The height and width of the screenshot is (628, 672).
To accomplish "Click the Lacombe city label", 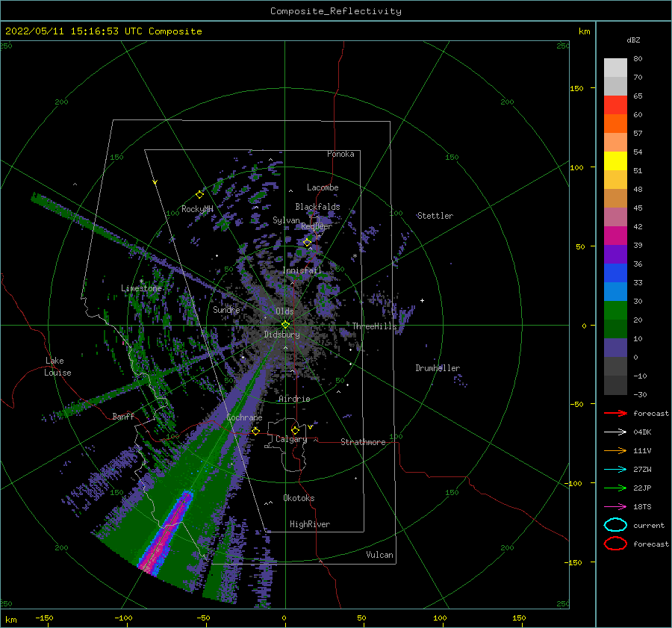I will click(x=323, y=187).
